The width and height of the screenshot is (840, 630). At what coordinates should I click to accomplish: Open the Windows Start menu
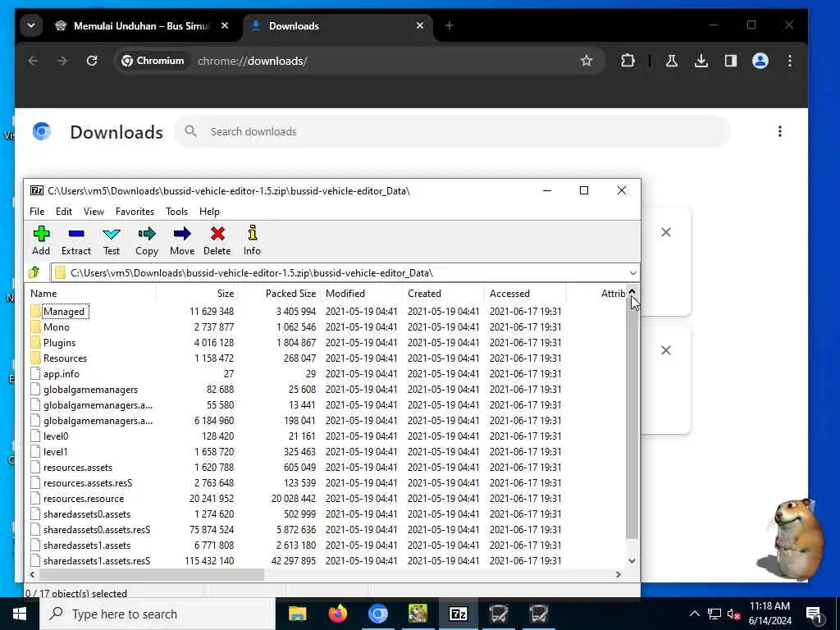20,614
